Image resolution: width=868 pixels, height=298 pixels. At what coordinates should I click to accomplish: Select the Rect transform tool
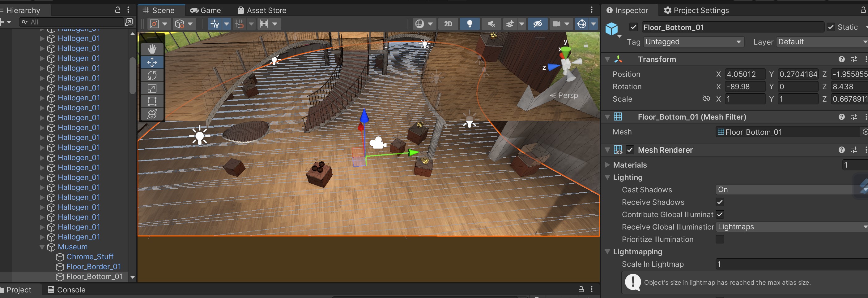[152, 101]
